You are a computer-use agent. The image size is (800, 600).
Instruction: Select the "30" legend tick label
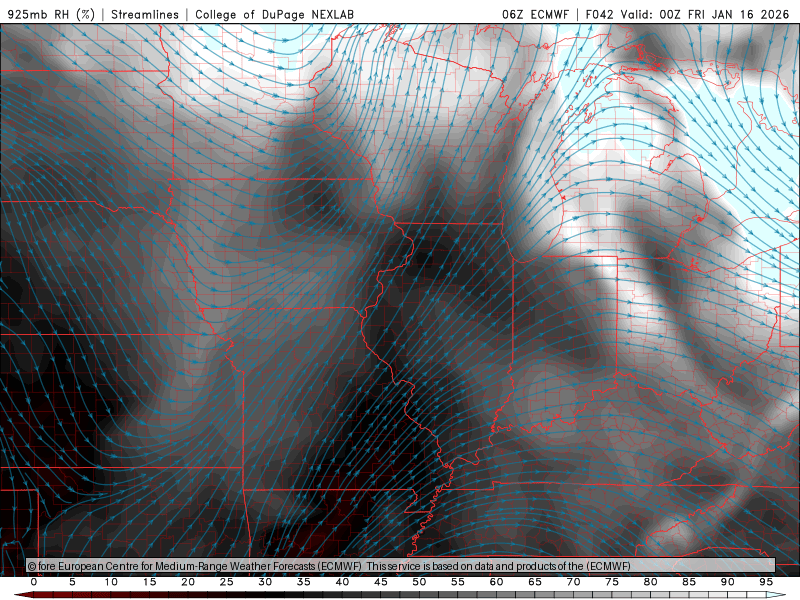(265, 582)
